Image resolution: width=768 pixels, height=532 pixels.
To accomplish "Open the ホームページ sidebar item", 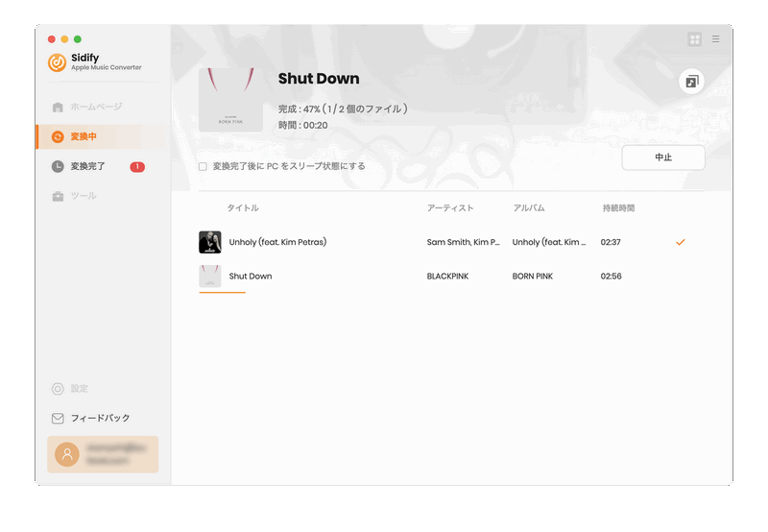I will coord(103,107).
